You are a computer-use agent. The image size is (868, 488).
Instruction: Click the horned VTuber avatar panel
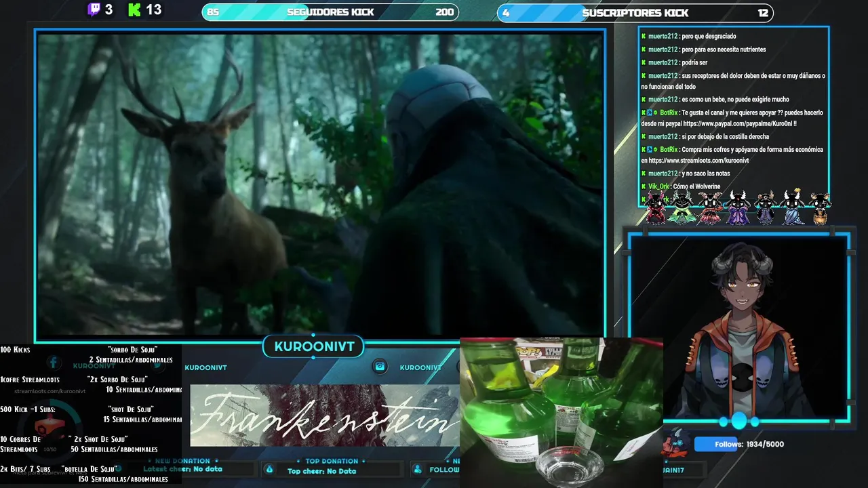(739, 327)
